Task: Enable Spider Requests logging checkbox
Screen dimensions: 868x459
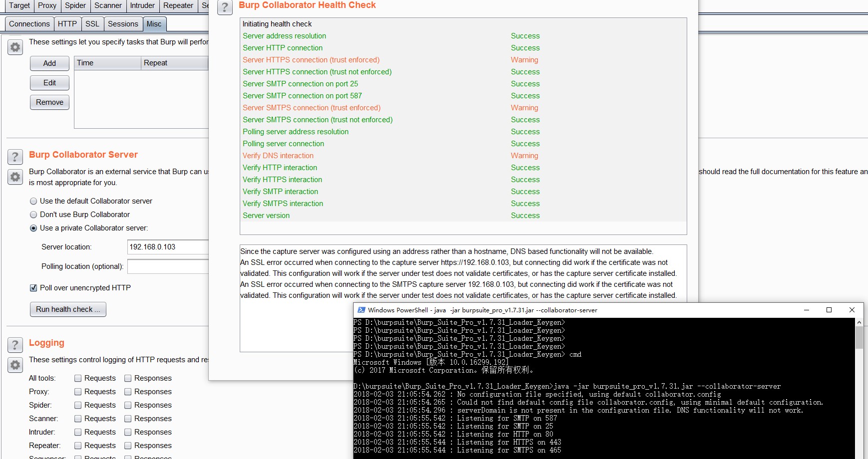Action: (x=78, y=405)
